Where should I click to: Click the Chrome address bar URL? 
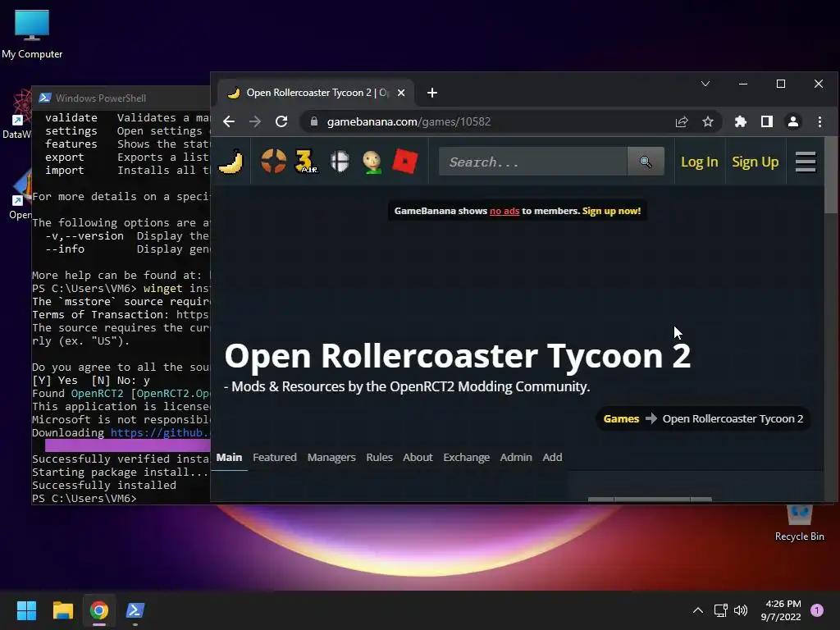409,121
